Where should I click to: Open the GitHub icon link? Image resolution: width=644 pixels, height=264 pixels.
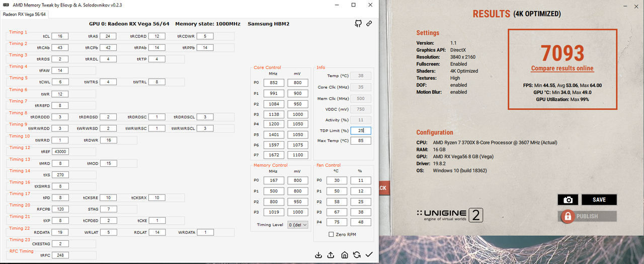[x=358, y=24]
